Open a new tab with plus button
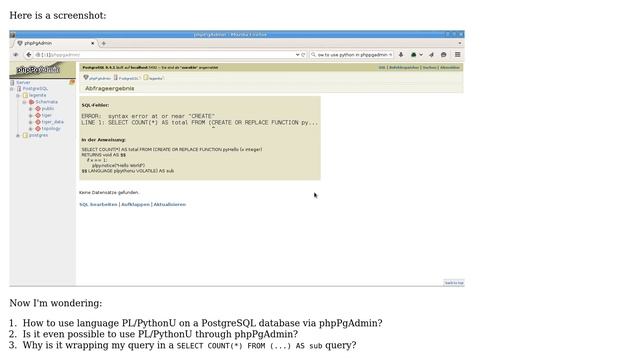The width and height of the screenshot is (640, 360). (104, 43)
